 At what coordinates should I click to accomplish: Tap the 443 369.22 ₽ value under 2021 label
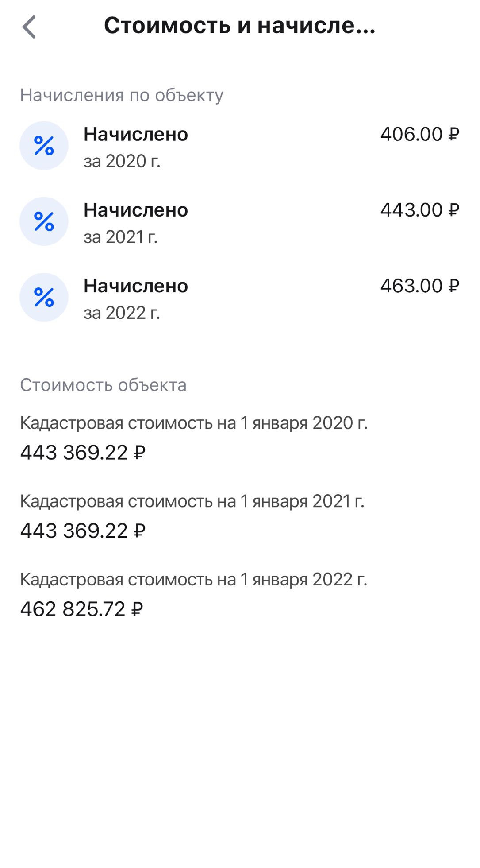point(83,531)
